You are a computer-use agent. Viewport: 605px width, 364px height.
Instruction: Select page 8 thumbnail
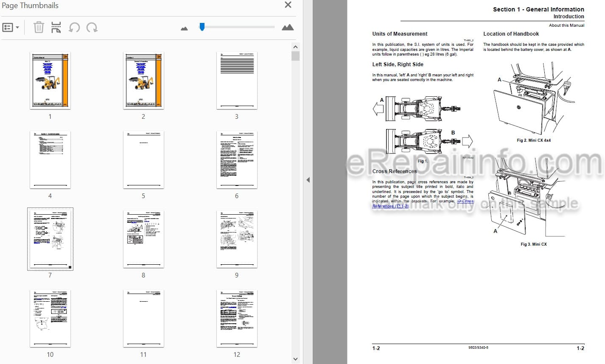point(143,239)
